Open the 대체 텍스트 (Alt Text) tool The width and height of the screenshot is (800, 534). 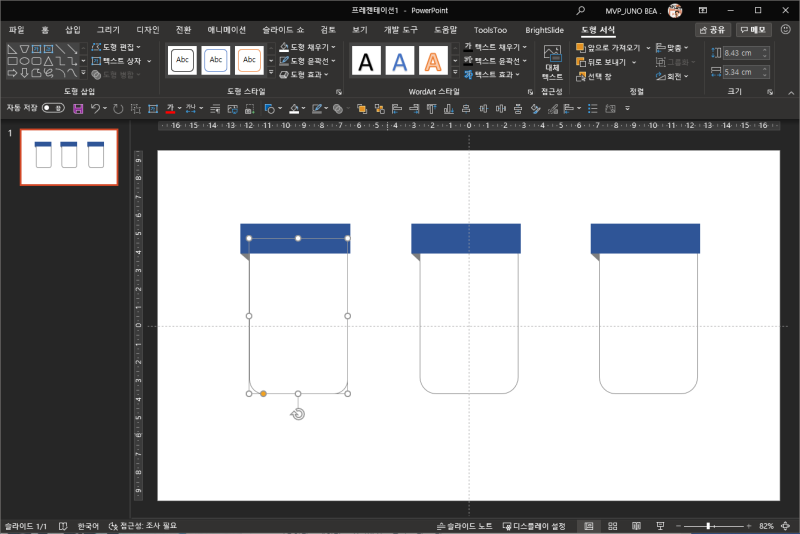[552, 62]
